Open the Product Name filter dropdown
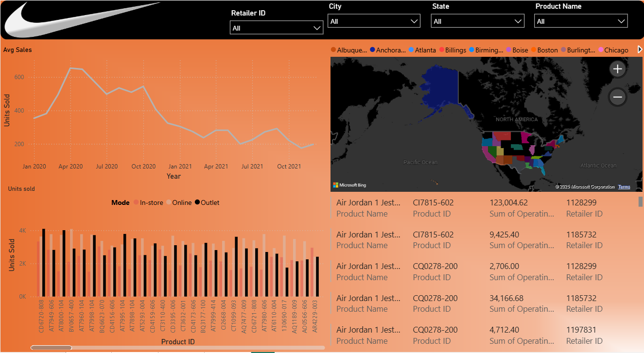The image size is (644, 353). (621, 20)
